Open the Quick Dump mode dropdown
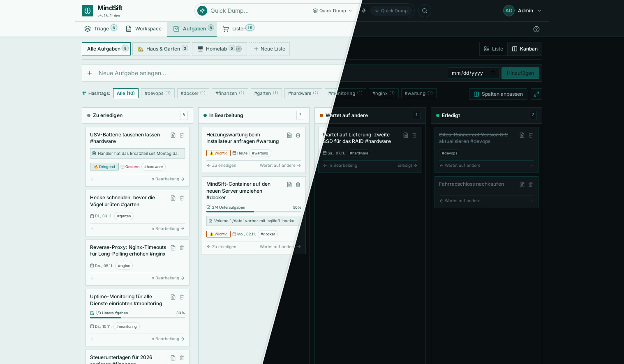The image size is (624, 364). (x=332, y=11)
